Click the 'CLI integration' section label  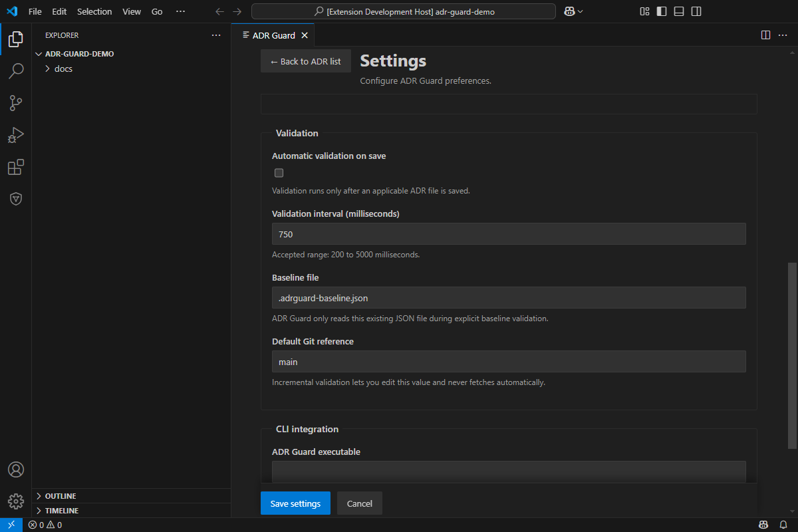[307, 429]
